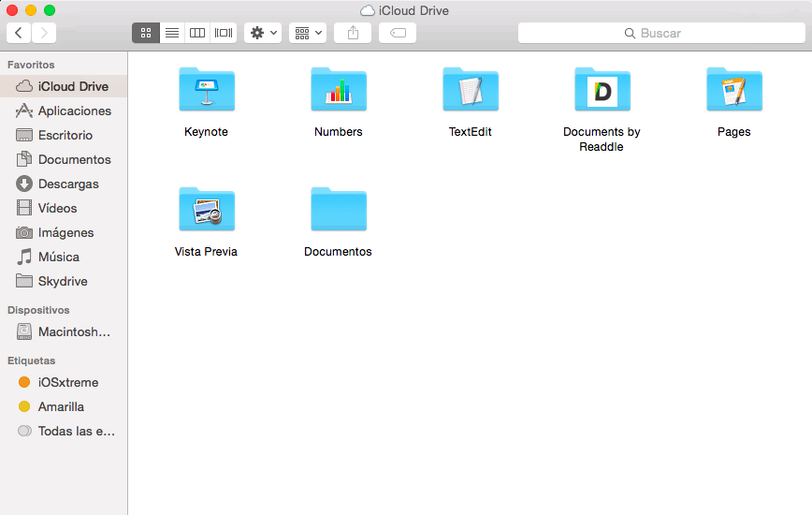Open Descargas in the sidebar
Viewport: 812px width, 515px height.
pyautogui.click(x=64, y=184)
